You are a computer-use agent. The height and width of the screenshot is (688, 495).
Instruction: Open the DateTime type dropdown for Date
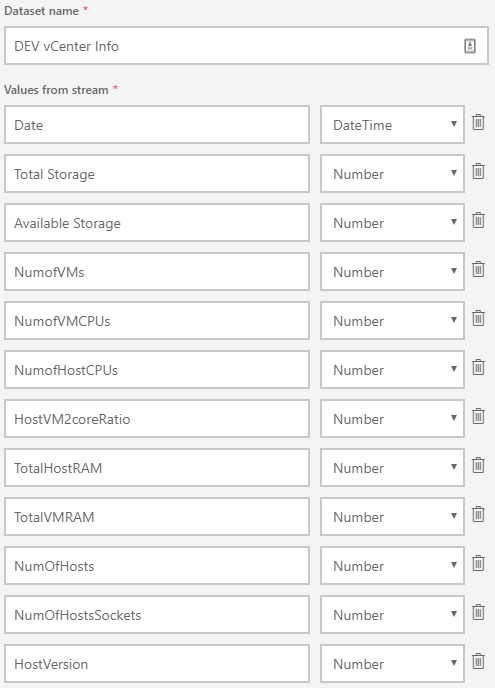pos(392,125)
